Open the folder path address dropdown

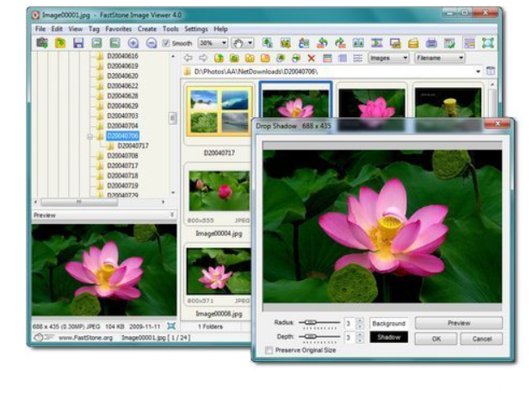[478, 72]
